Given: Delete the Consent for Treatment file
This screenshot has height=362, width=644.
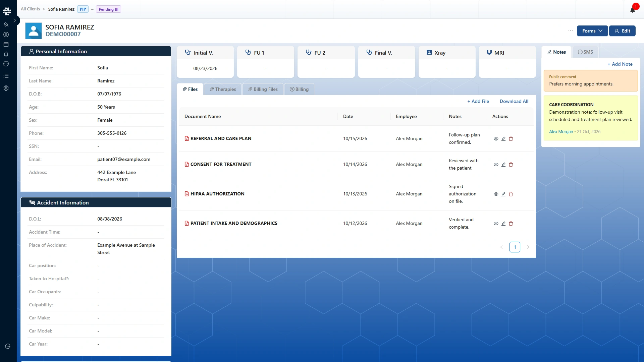Looking at the screenshot, I should [x=511, y=165].
